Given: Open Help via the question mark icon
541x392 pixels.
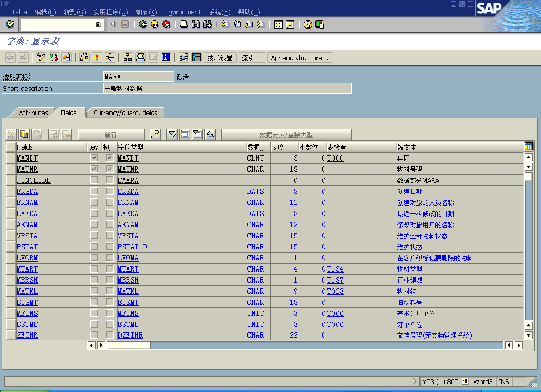Looking at the screenshot, I should pos(308,24).
